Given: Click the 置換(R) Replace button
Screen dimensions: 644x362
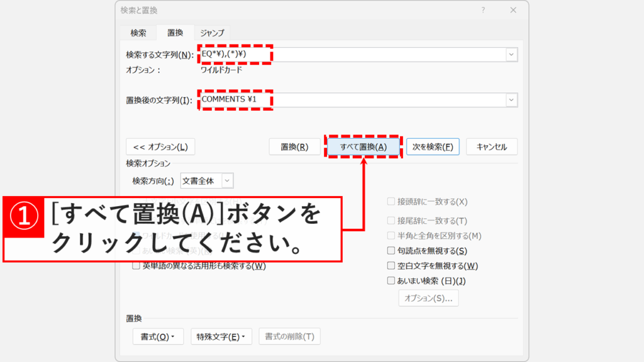Looking at the screenshot, I should point(294,146).
